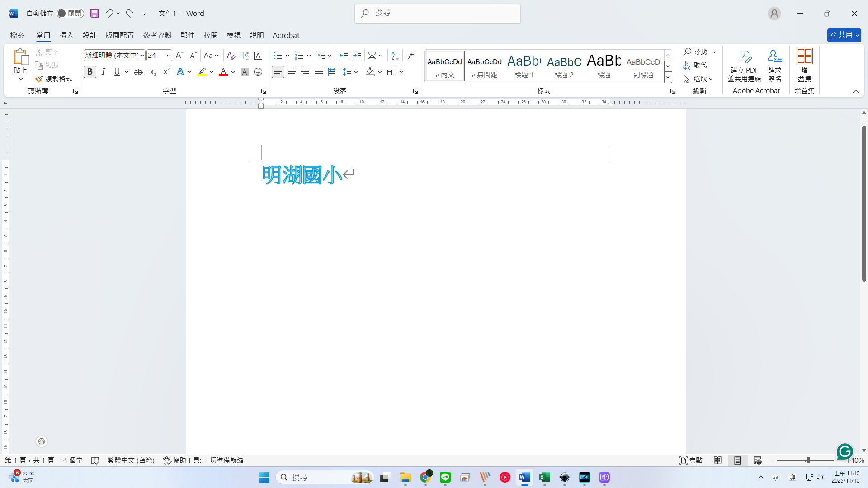
Task: Toggle Bold formatting button
Action: pyautogui.click(x=90, y=72)
